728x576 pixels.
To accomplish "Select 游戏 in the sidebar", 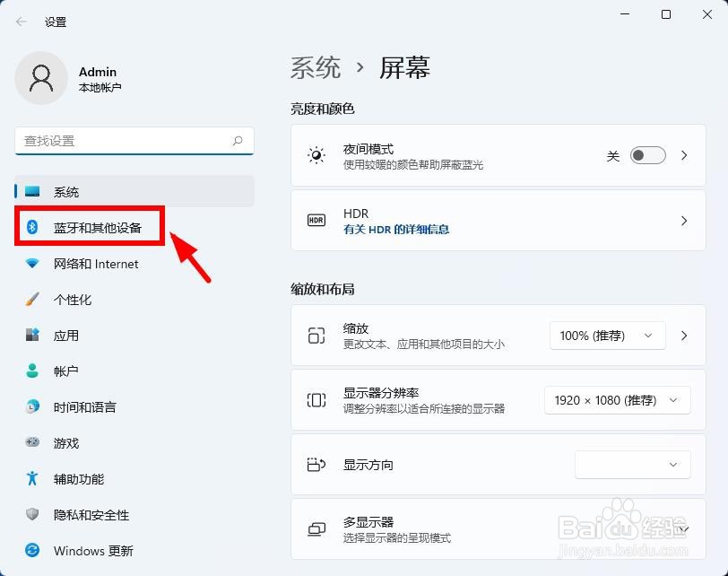I will 134,442.
